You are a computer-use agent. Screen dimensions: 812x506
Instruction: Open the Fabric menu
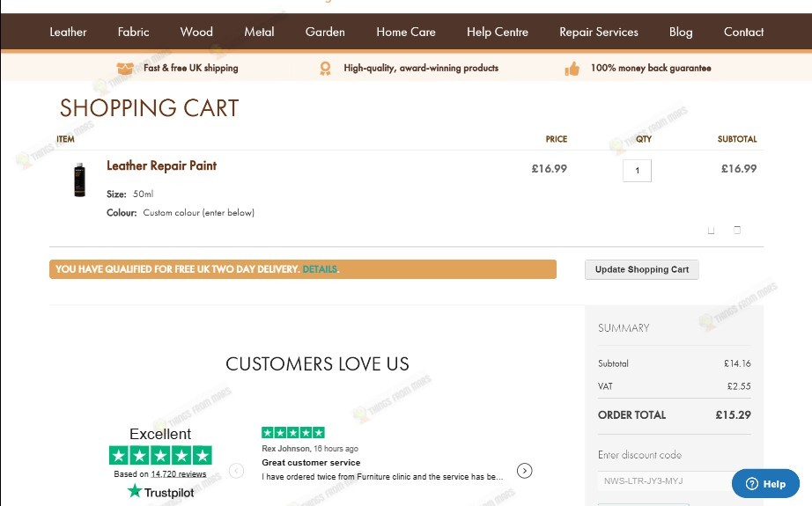pos(133,32)
